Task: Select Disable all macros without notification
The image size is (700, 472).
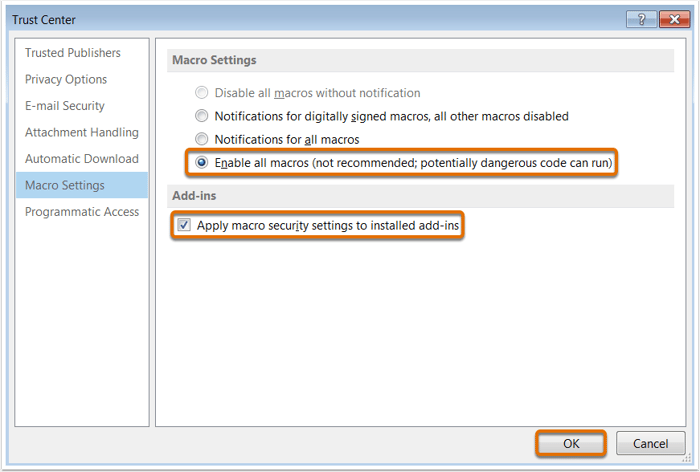Action: click(201, 92)
